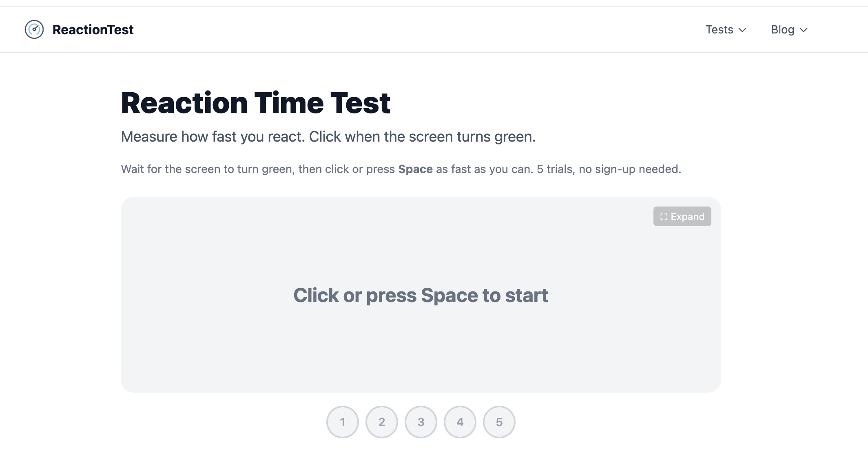
Task: Click the chevron arrow next to Tests
Action: [x=742, y=30]
